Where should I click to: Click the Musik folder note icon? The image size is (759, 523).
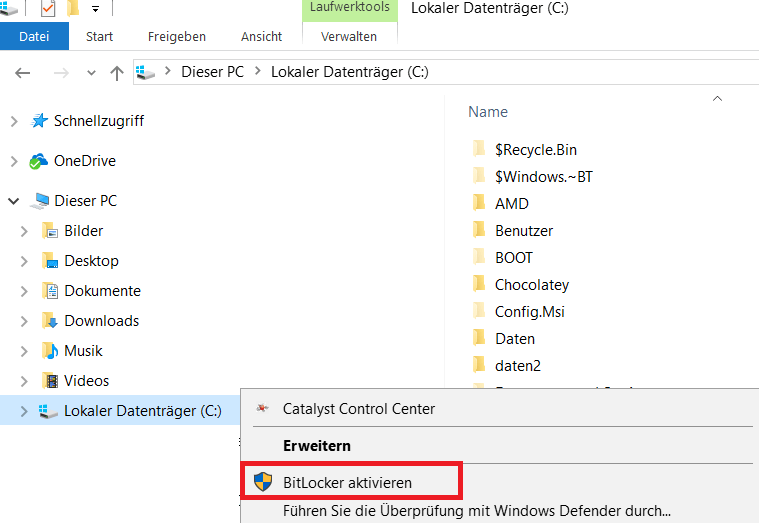pos(50,351)
